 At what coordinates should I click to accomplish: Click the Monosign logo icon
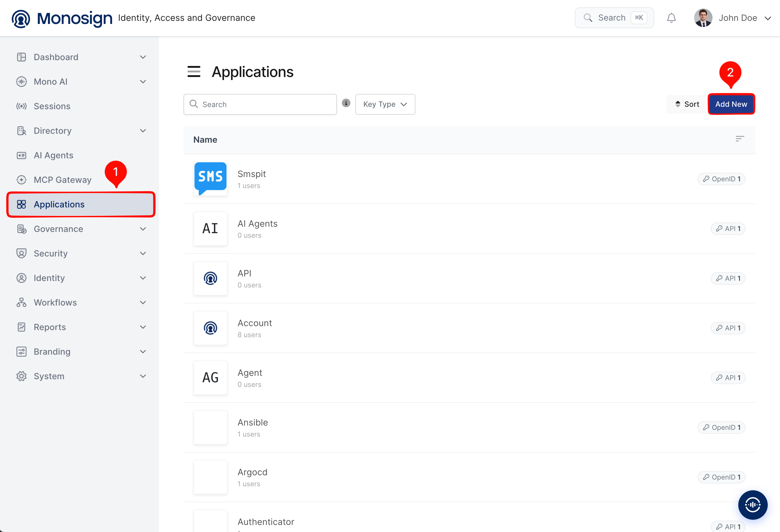click(21, 18)
